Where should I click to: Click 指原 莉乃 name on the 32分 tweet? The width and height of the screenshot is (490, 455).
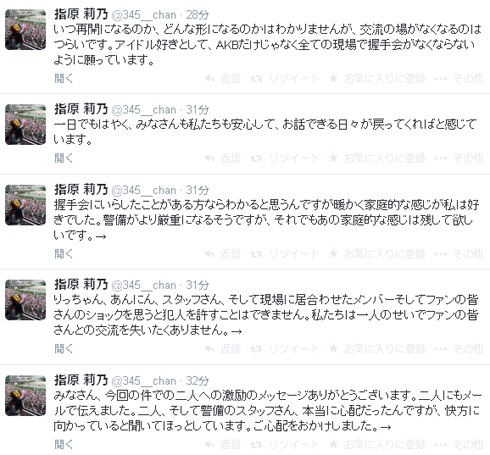(81, 380)
